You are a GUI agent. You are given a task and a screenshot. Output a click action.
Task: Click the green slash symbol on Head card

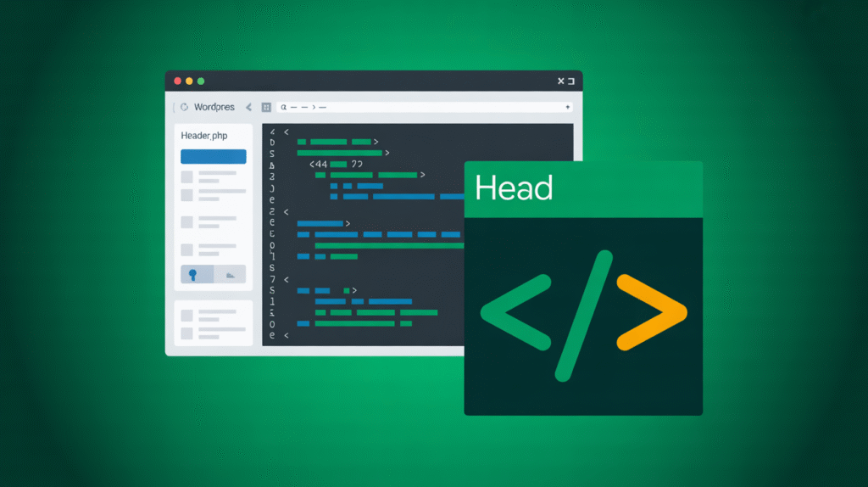point(583,315)
